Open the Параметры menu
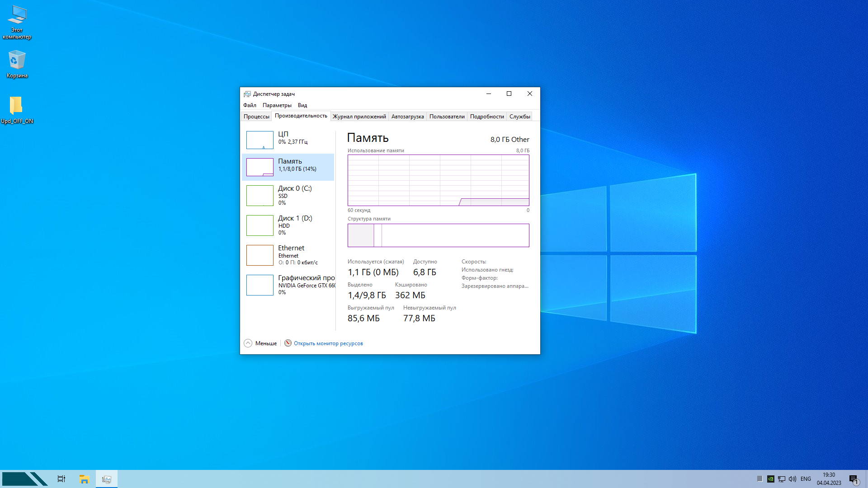Viewport: 868px width, 488px height. coord(277,105)
